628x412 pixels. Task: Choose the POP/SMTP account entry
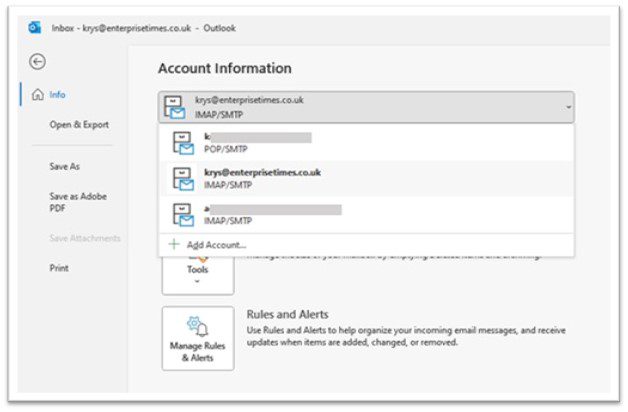click(366, 143)
